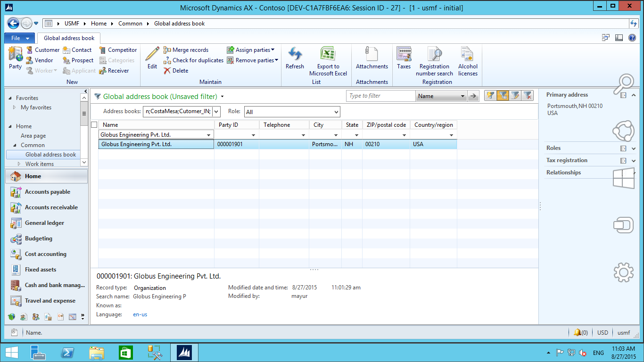
Task: Open the Global address book view title dropdown
Action: [223, 97]
